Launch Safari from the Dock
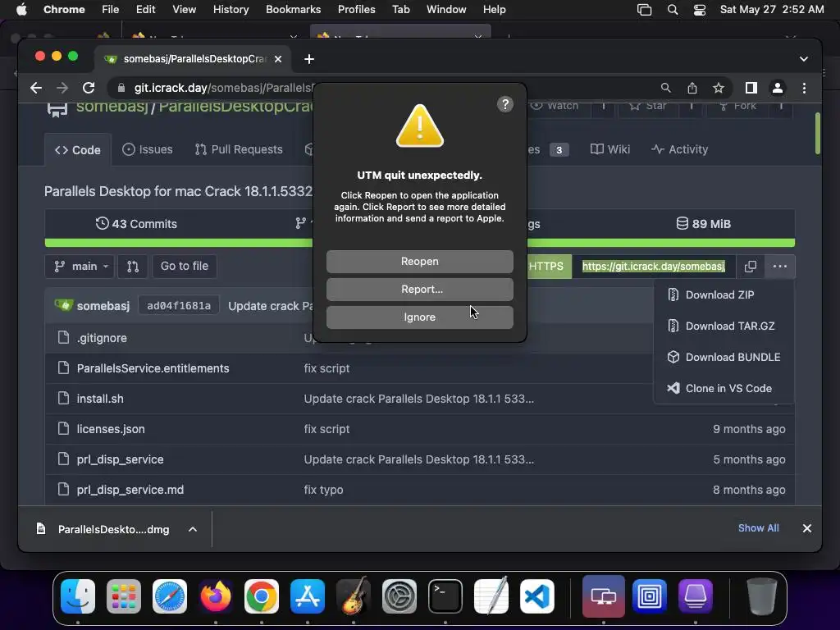This screenshot has width=840, height=630. (170, 596)
